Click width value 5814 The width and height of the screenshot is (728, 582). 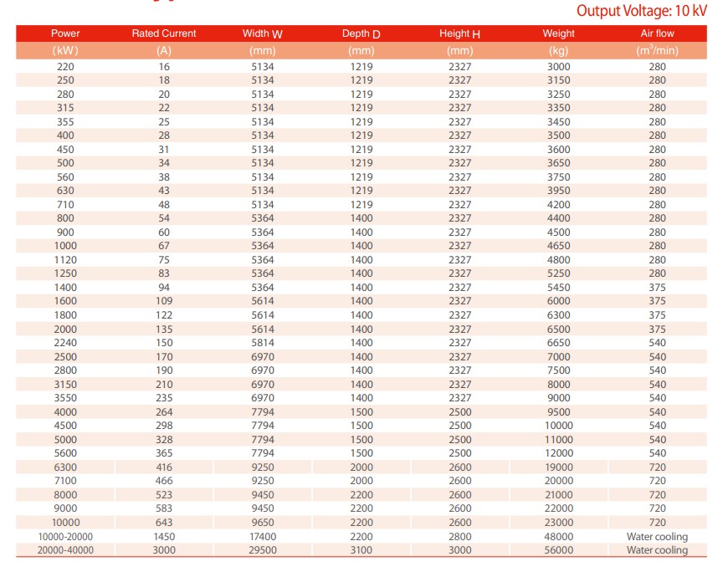(x=263, y=343)
